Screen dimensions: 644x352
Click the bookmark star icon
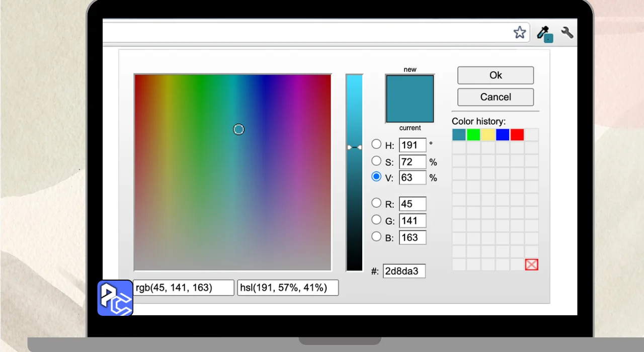click(519, 33)
